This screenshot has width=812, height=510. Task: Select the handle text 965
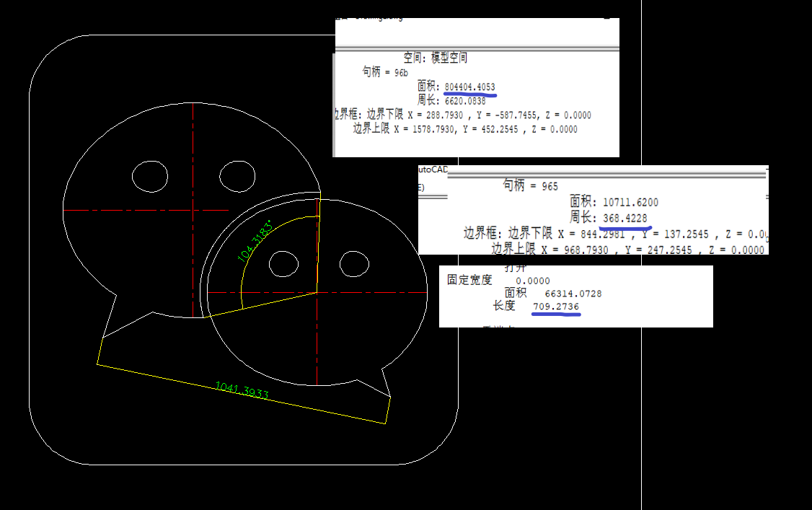pos(550,186)
